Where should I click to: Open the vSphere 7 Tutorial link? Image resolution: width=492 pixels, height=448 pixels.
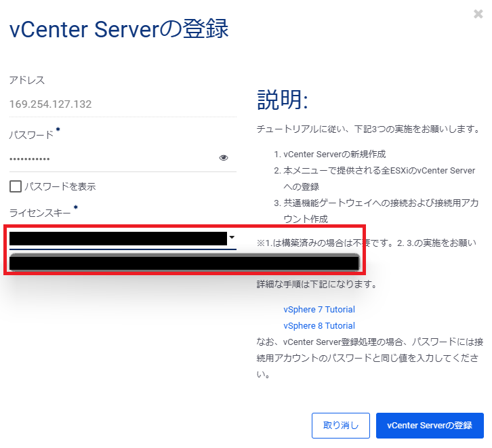click(319, 310)
